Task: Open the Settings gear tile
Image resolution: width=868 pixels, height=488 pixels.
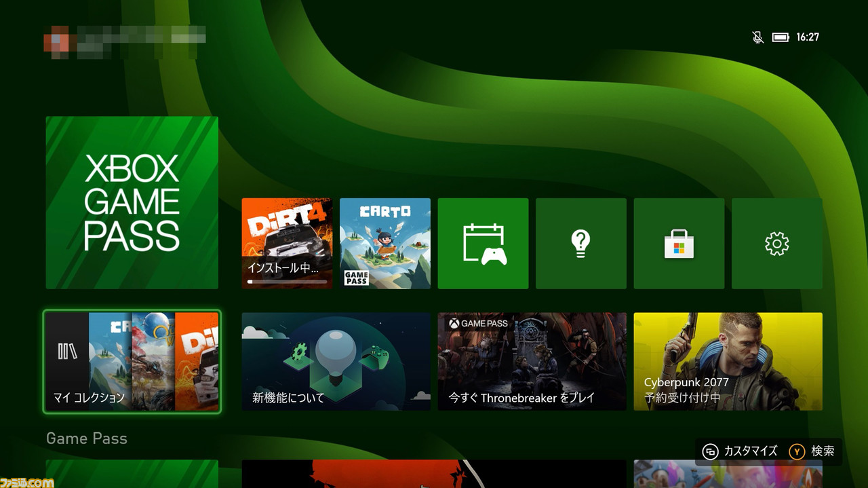Action: (x=777, y=244)
